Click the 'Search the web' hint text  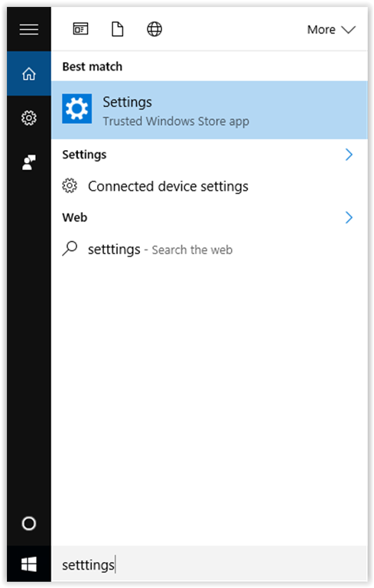192,250
